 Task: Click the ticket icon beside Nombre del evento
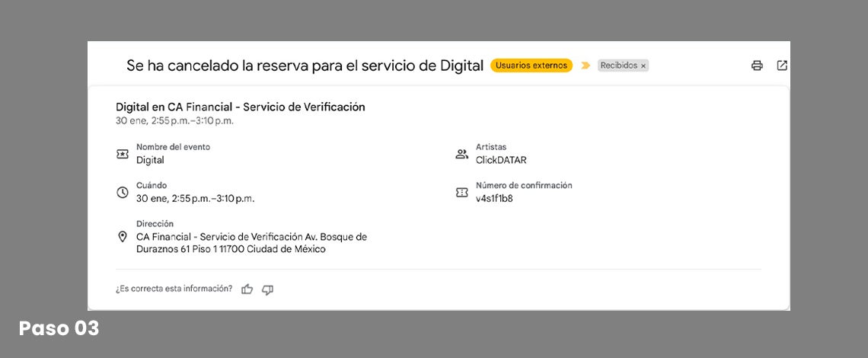pyautogui.click(x=123, y=154)
